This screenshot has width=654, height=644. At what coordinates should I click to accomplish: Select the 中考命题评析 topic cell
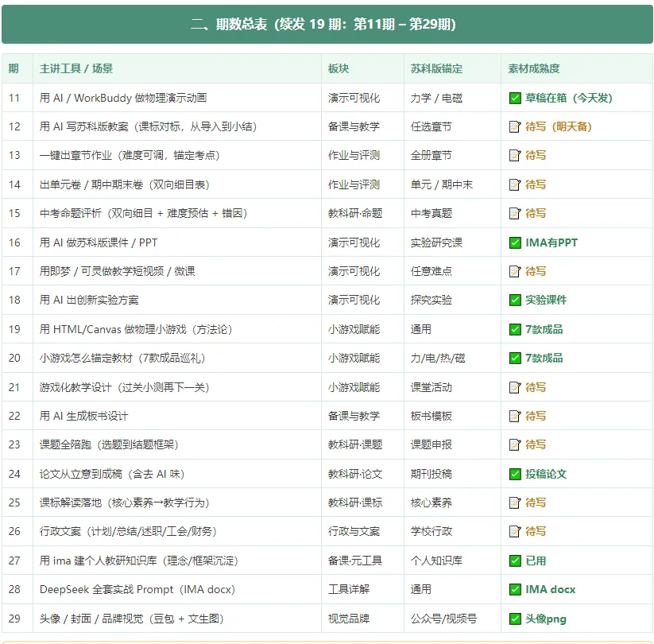[177, 213]
